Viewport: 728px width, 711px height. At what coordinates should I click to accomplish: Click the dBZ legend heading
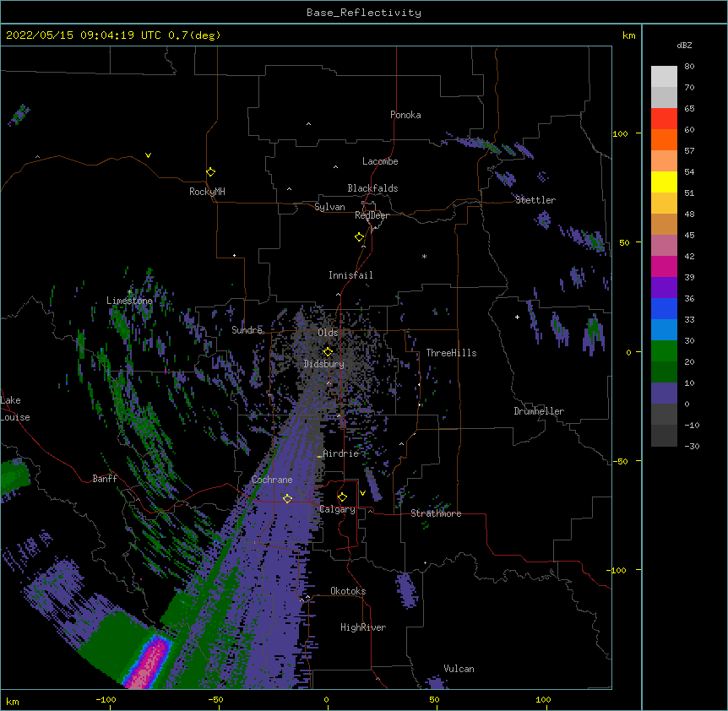[x=684, y=45]
